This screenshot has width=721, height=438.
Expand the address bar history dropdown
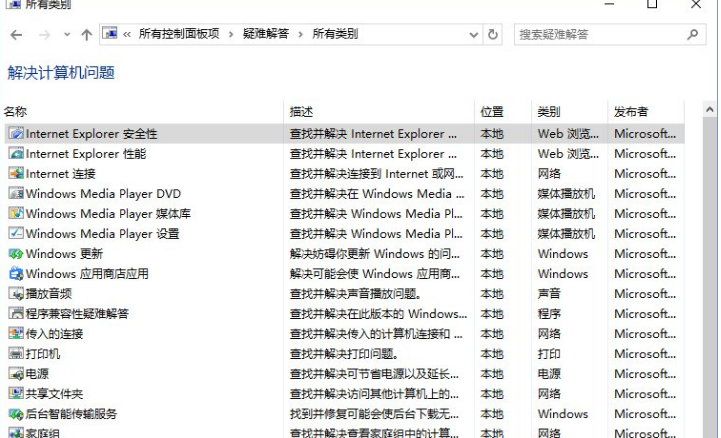click(x=473, y=34)
